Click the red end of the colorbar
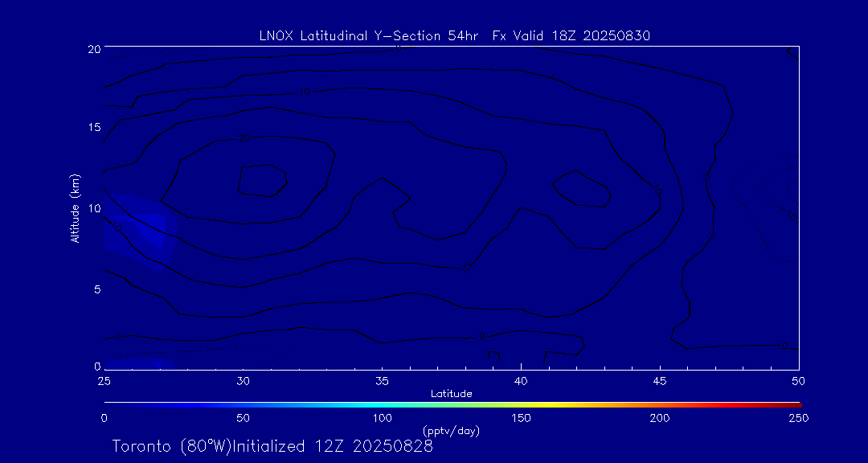868x463 pixels. (x=792, y=404)
